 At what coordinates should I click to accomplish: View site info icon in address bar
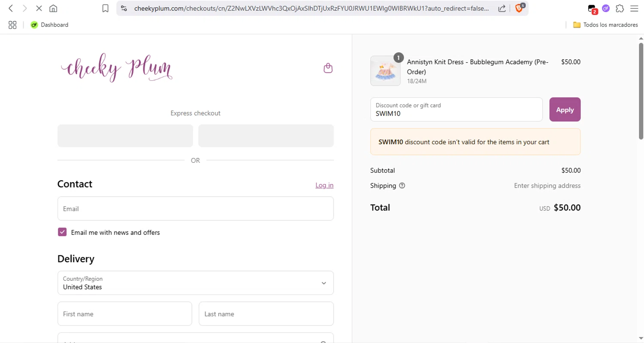click(124, 8)
